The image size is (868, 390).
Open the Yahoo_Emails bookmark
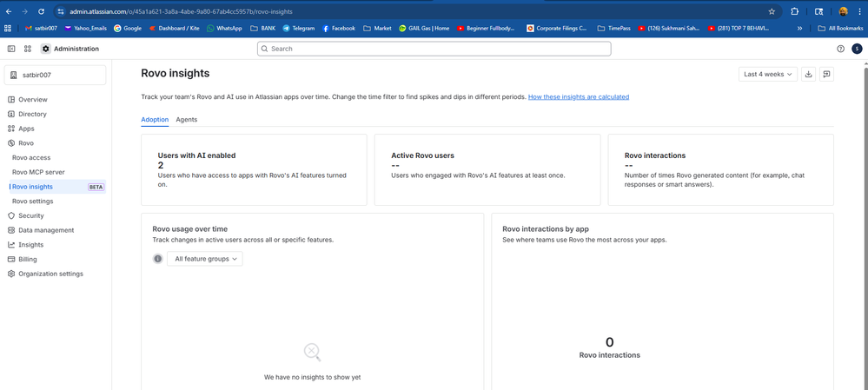click(85, 28)
